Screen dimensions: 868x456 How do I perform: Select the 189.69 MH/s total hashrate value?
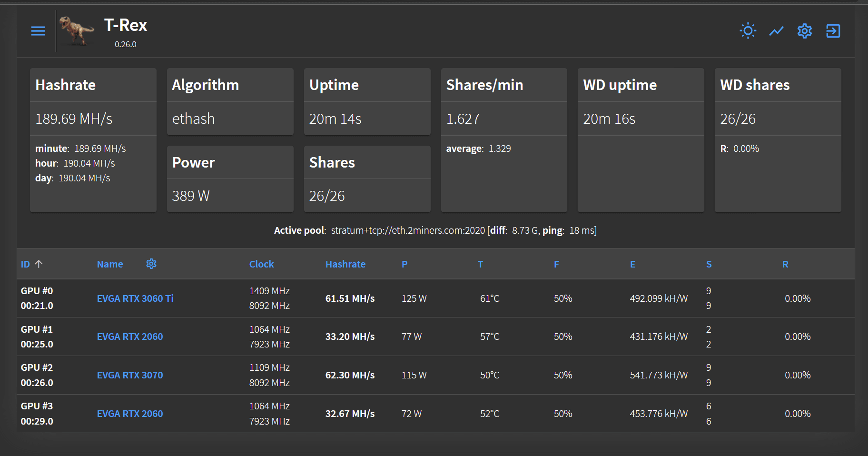pos(74,119)
